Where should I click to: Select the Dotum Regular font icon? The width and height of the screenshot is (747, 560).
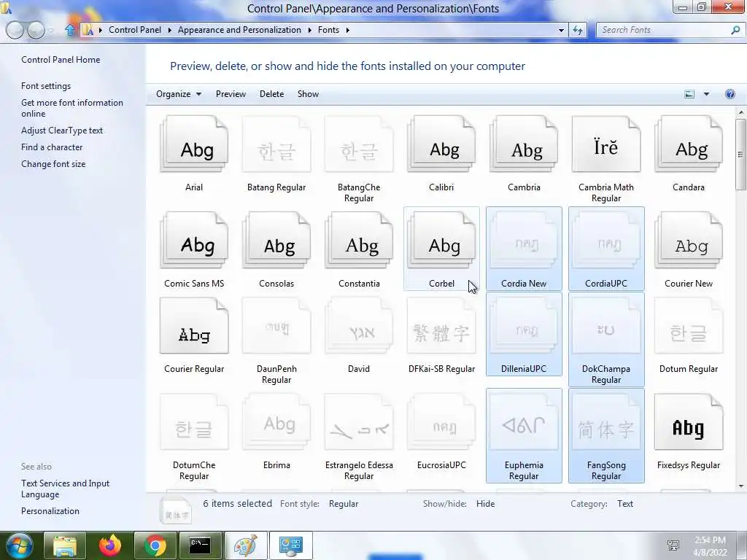689,326
